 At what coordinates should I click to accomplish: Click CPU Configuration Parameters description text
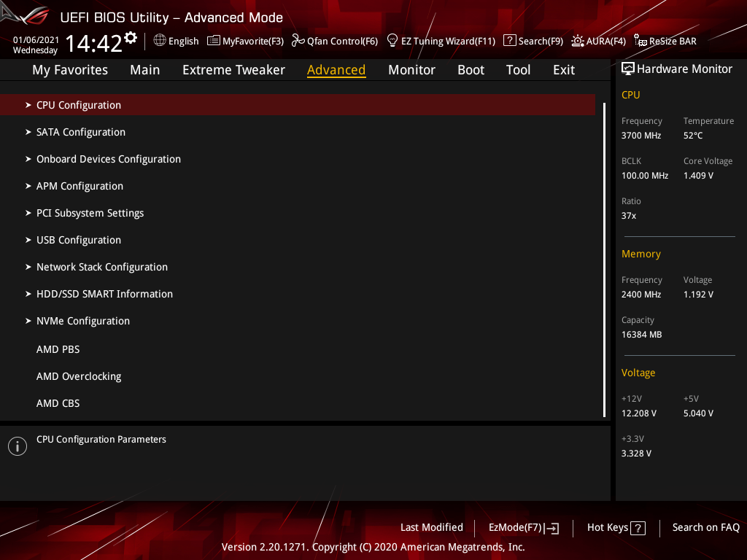(101, 439)
